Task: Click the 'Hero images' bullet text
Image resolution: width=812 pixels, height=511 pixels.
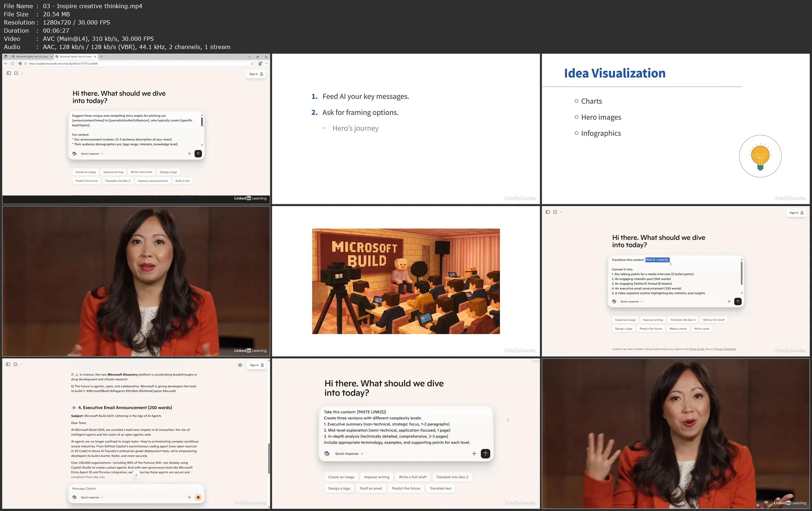Action: [601, 117]
